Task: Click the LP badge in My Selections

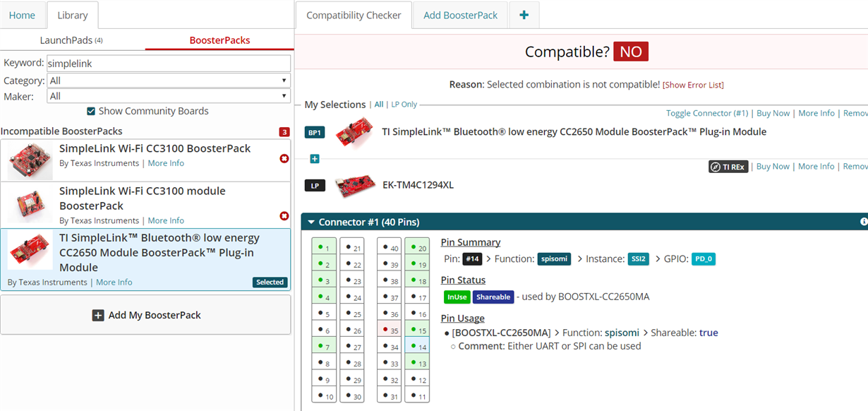Action: pos(315,185)
